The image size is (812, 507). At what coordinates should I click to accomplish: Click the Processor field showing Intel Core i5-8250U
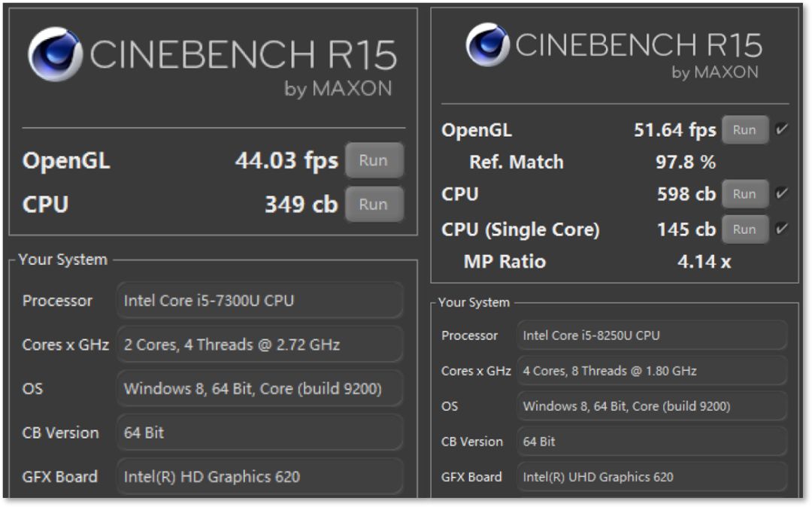click(x=652, y=335)
